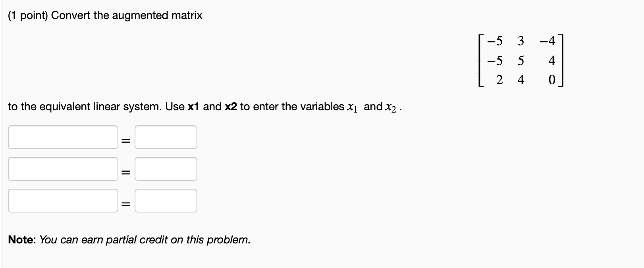The height and width of the screenshot is (268, 644).
Task: Click the second equation's left input box
Action: tap(63, 169)
